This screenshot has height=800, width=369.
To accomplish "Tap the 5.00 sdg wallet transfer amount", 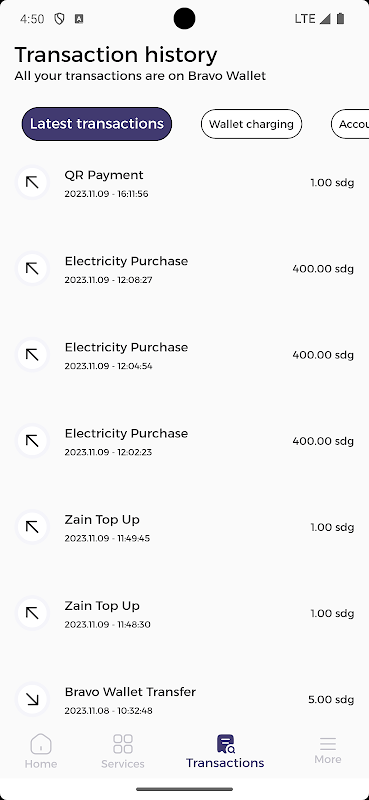I will tap(331, 699).
